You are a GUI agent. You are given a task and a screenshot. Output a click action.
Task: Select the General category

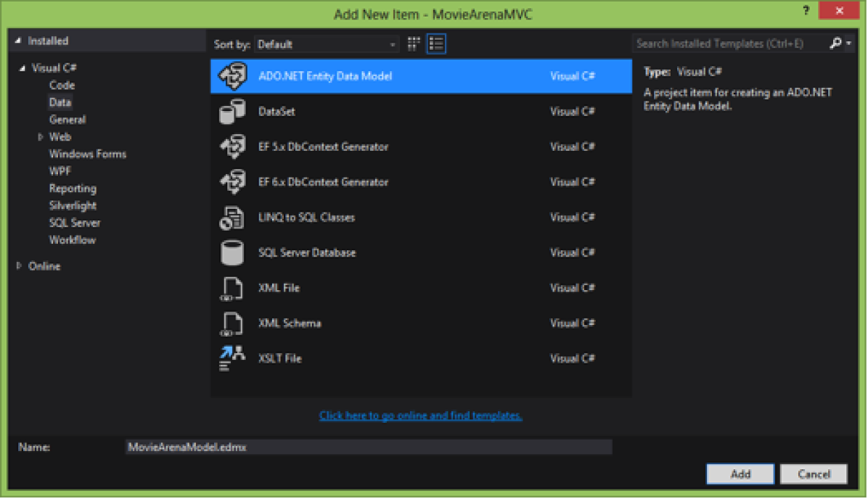[67, 120]
